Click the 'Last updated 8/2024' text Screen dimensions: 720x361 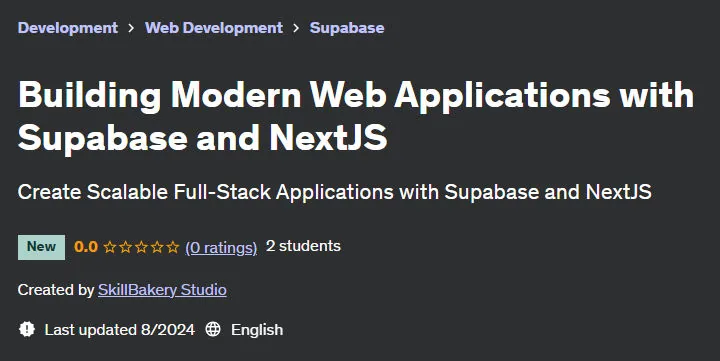[x=120, y=330]
